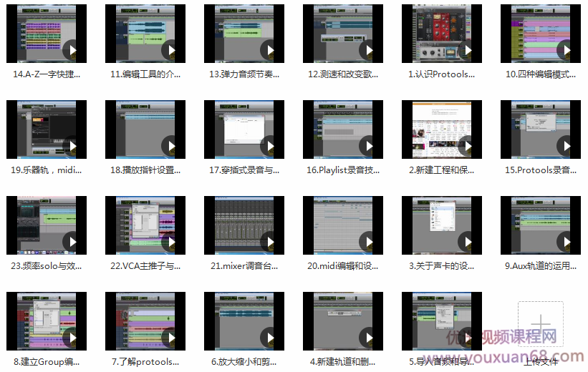This screenshot has width=588, height=372.
Task: Open the 20.midi编辑和设 video title
Action: [343, 265]
